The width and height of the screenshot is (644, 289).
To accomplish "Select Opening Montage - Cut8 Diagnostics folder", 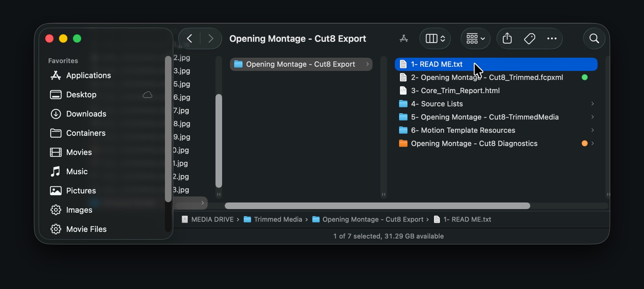I will (x=496, y=144).
